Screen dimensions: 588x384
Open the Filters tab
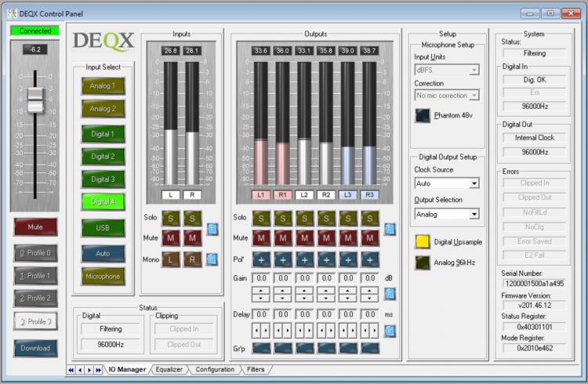click(x=256, y=369)
